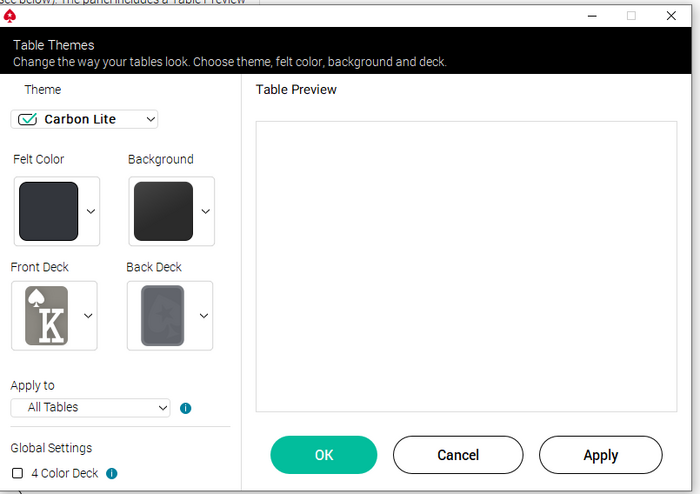The height and width of the screenshot is (494, 700).
Task: Click the Global Settings heading text
Action: click(51, 448)
